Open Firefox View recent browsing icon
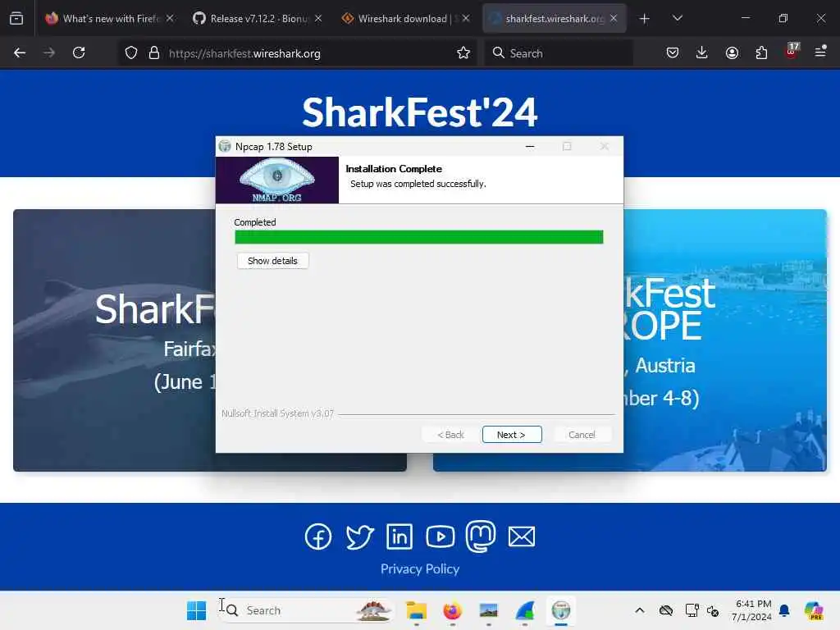Viewport: 840px width, 630px height. click(x=16, y=19)
